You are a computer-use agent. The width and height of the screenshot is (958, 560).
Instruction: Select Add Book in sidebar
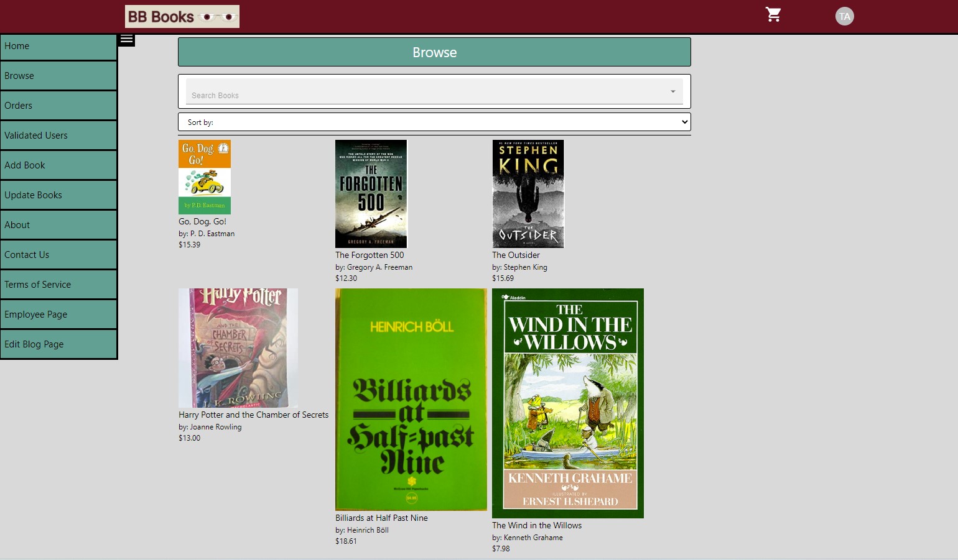point(58,165)
